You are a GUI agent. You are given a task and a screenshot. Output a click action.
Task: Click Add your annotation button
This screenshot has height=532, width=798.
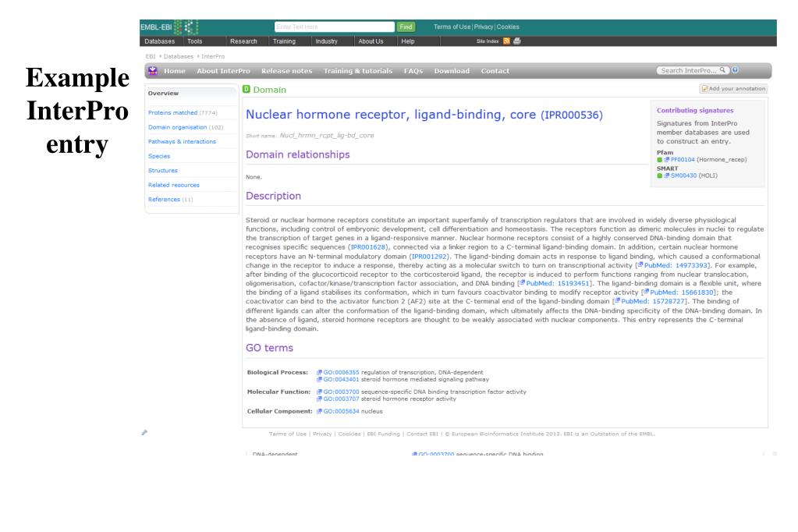pos(733,89)
